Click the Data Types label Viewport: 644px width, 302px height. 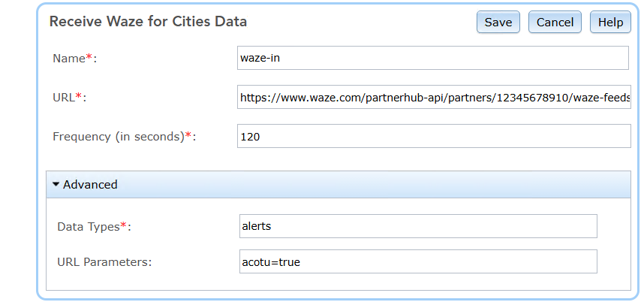click(x=88, y=226)
